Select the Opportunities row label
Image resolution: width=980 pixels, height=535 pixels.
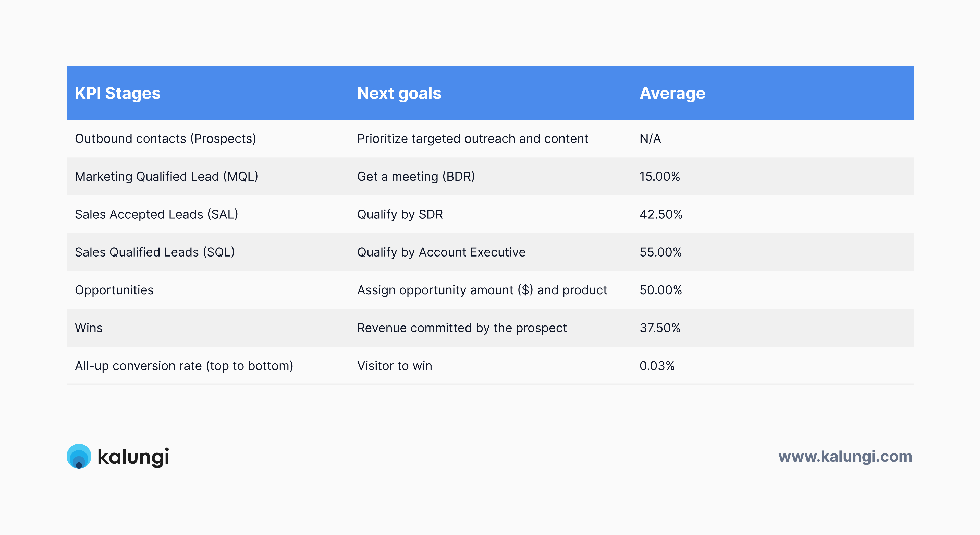(114, 290)
